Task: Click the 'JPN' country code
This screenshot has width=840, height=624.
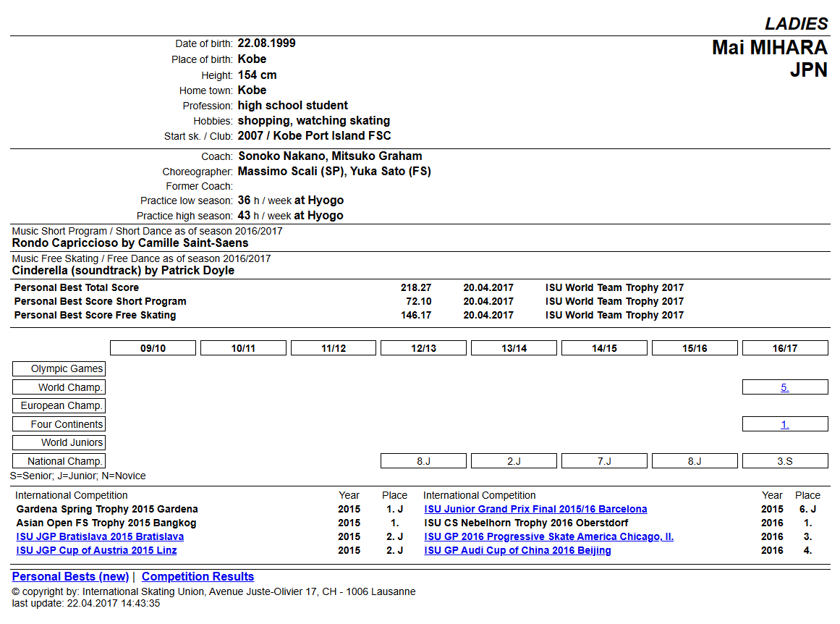Action: tap(809, 70)
